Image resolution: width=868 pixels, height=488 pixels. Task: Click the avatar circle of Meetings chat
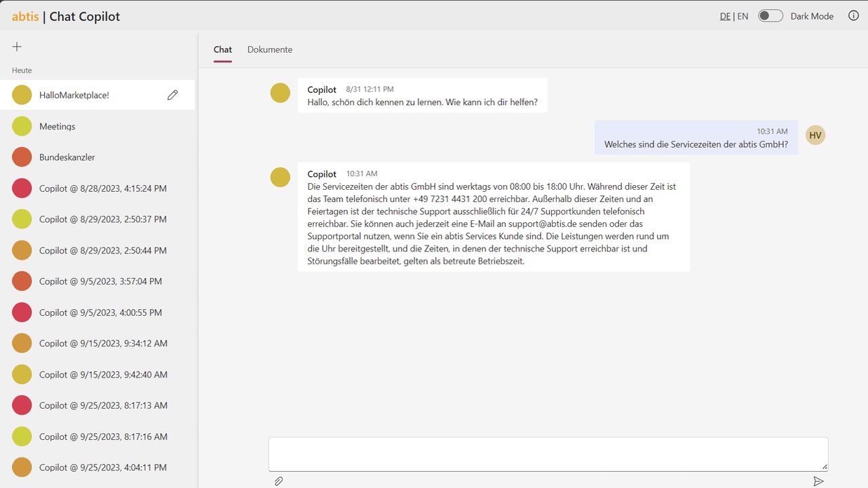(22, 126)
